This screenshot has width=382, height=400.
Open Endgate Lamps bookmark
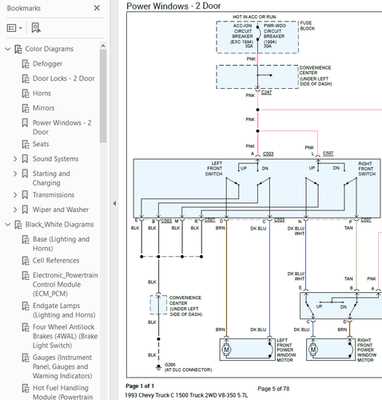click(64, 310)
